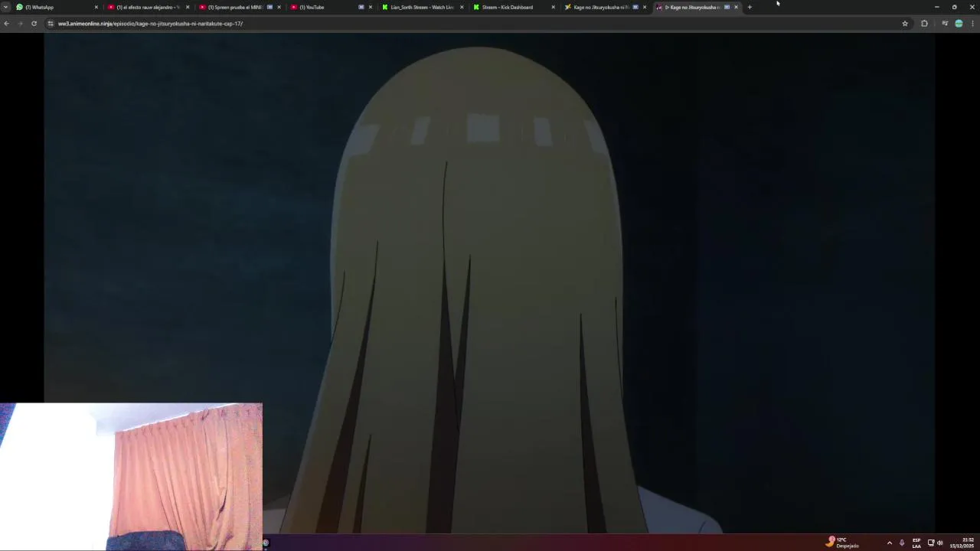Open network settings from the tray icon
980x551 pixels.
click(x=931, y=543)
